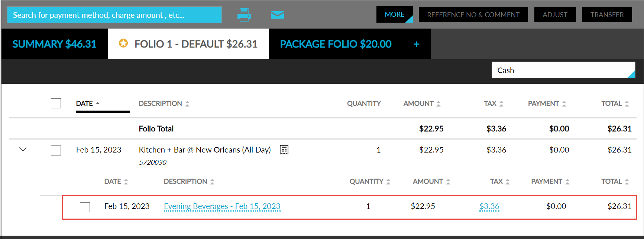Open Evening Beverages - Feb 15, 2023 link
The width and height of the screenshot is (644, 239).
[222, 206]
